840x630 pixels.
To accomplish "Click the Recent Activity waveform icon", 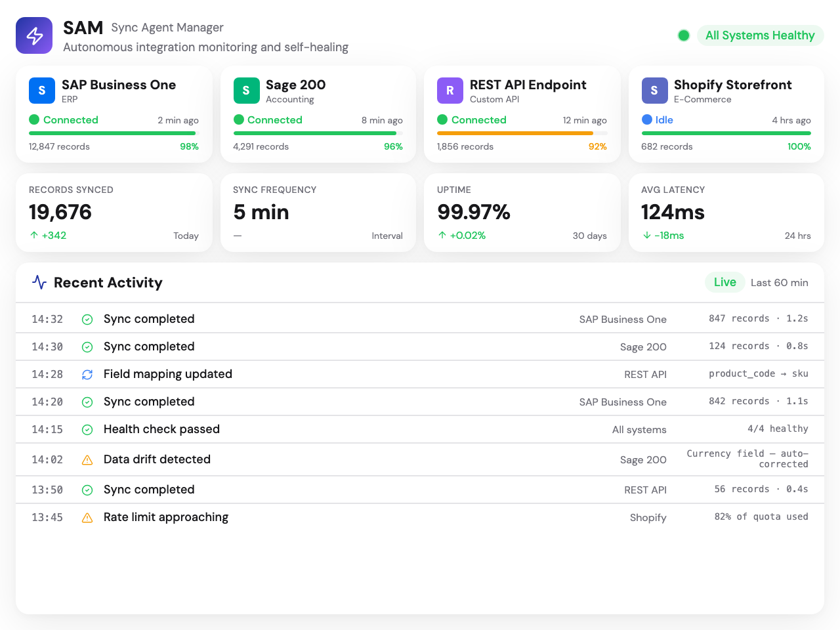I will pos(39,282).
